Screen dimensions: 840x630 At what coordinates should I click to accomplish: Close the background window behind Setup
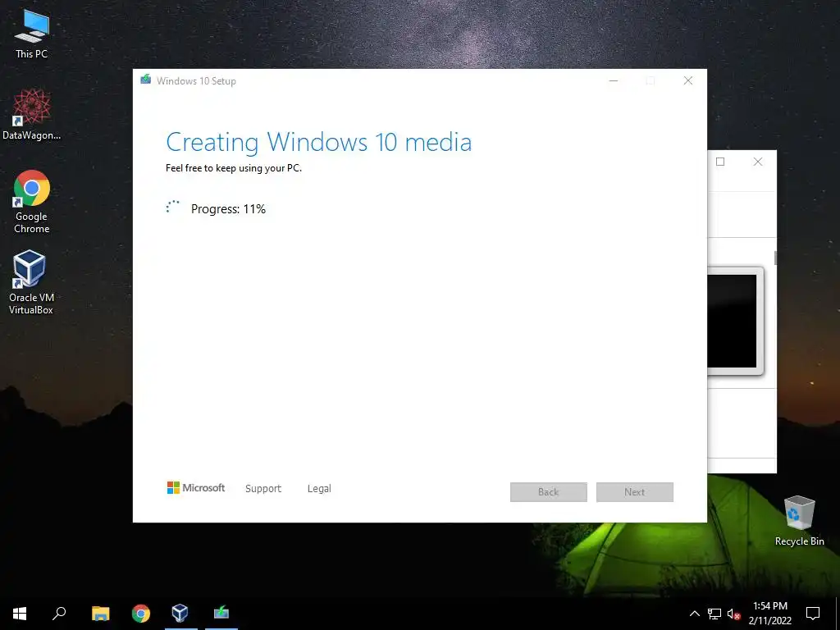point(758,162)
